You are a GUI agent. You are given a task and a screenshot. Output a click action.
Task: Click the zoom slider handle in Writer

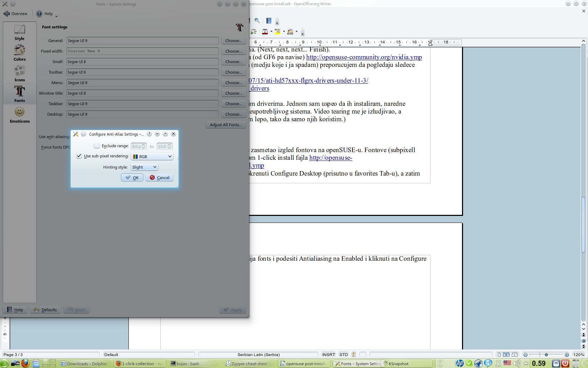pos(546,355)
